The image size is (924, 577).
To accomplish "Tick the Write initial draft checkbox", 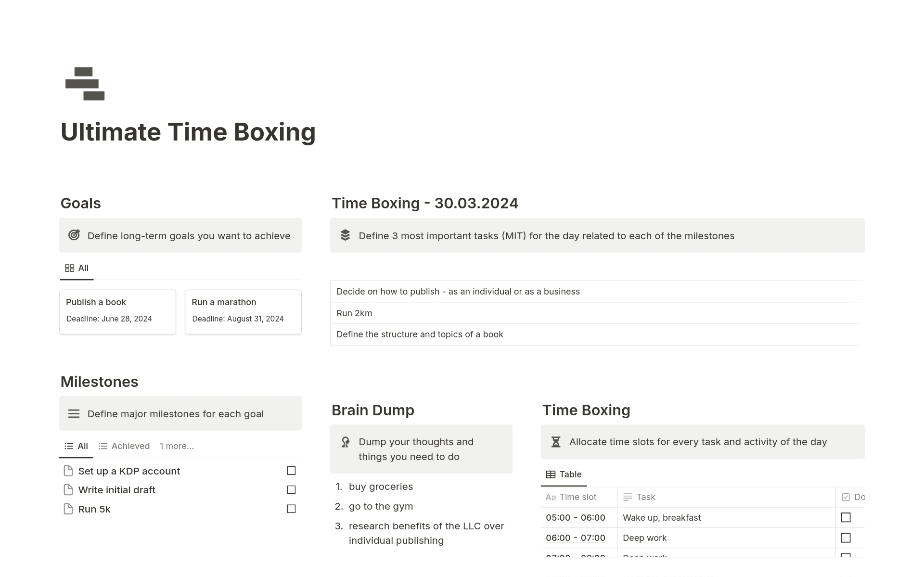I will pos(291,490).
